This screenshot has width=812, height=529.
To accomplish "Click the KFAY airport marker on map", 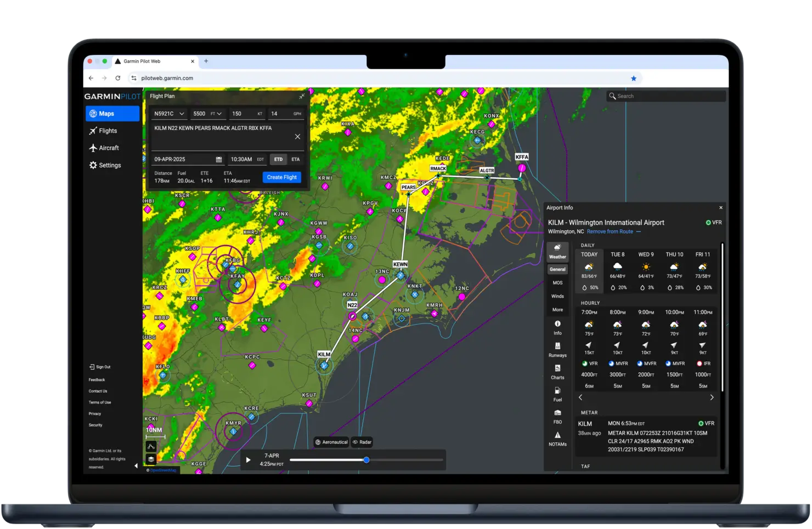I will (238, 285).
